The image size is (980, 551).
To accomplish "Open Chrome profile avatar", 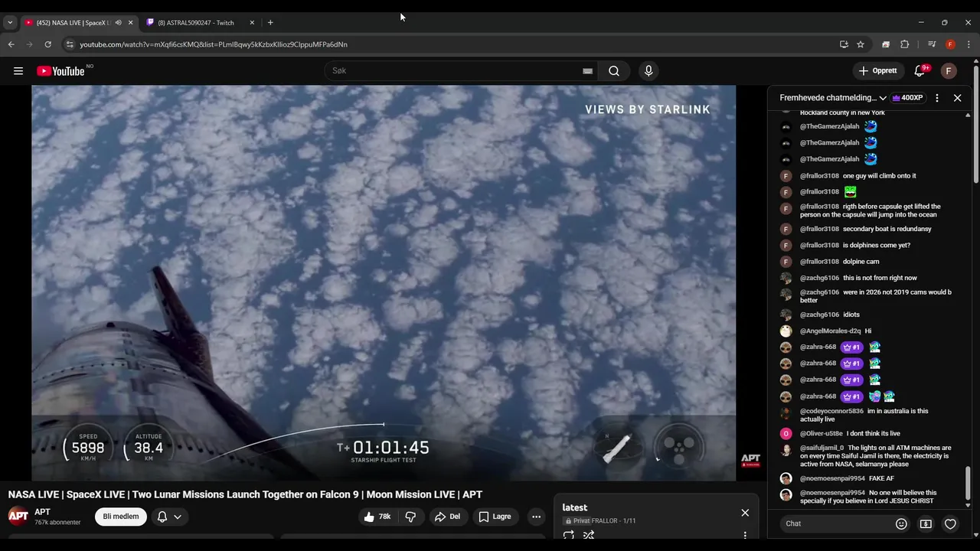I will pos(950,44).
